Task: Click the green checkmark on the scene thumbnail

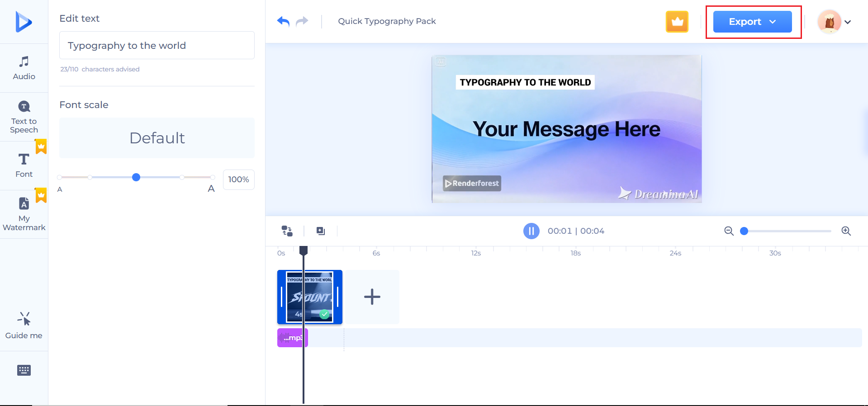Action: 324,314
